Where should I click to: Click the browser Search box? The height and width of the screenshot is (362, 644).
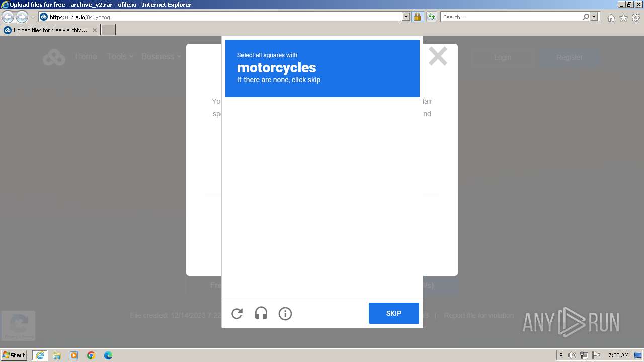pos(511,17)
